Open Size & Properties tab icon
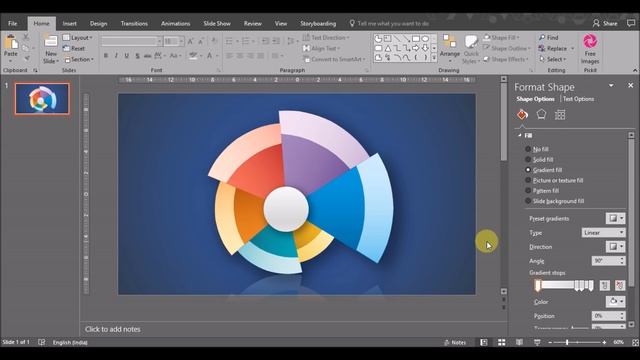This screenshot has width=640, height=360. coord(560,115)
